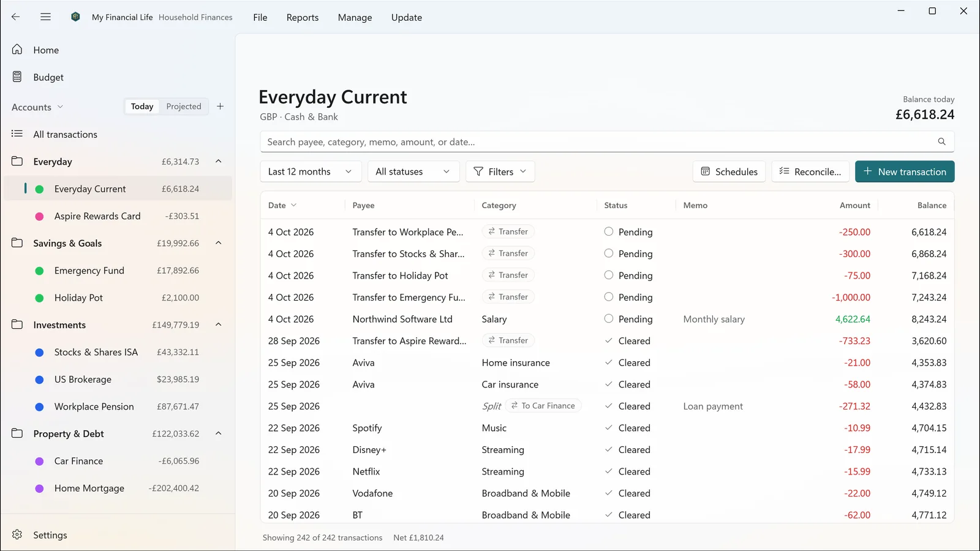Click the Investments folder icon

17,324
